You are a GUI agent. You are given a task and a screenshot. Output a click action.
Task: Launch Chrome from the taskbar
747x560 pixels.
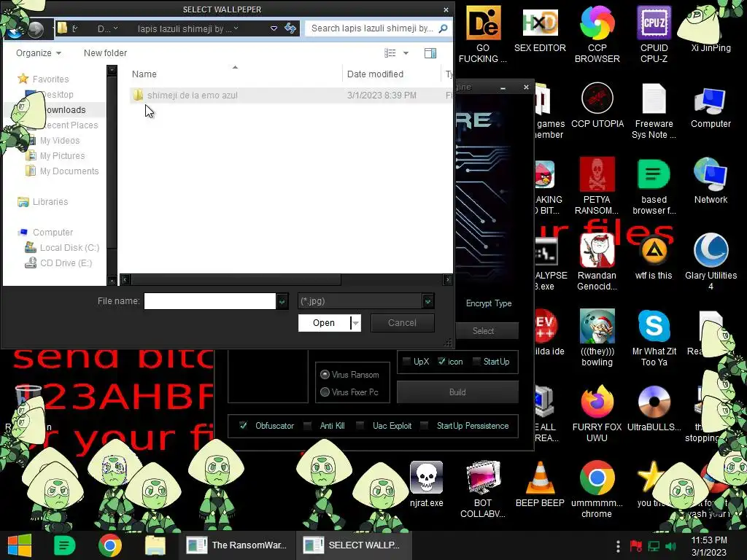click(x=109, y=545)
